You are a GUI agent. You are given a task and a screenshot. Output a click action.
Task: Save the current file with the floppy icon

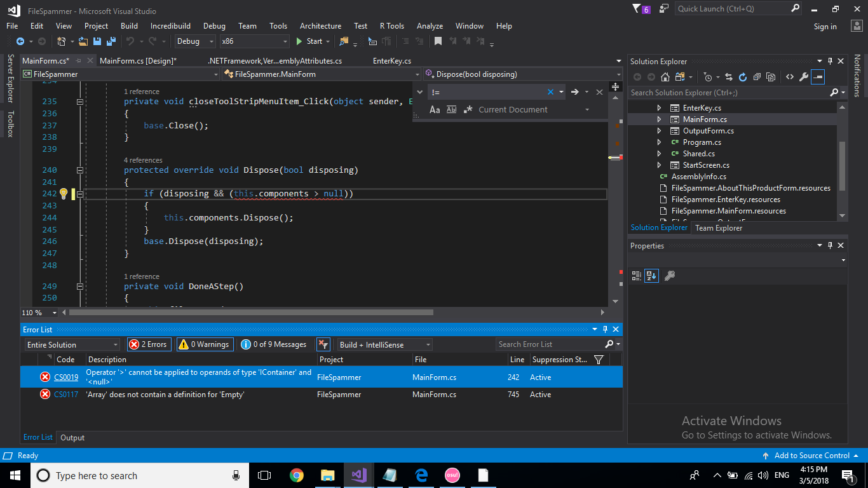tap(97, 41)
